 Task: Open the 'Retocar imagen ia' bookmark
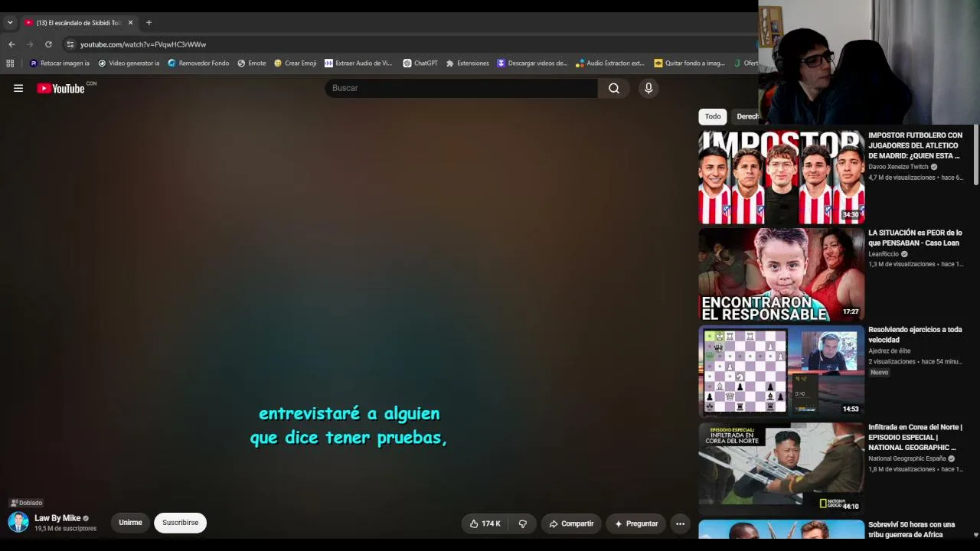click(60, 64)
